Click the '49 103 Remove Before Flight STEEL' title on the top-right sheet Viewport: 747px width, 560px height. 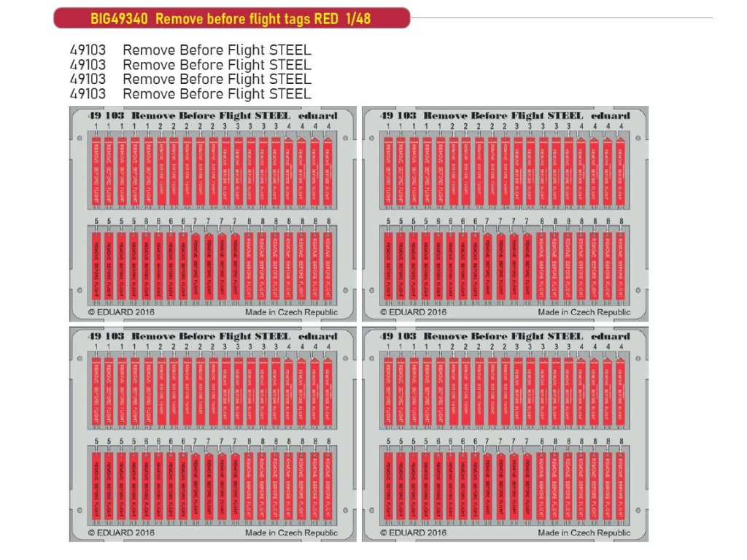coord(481,116)
